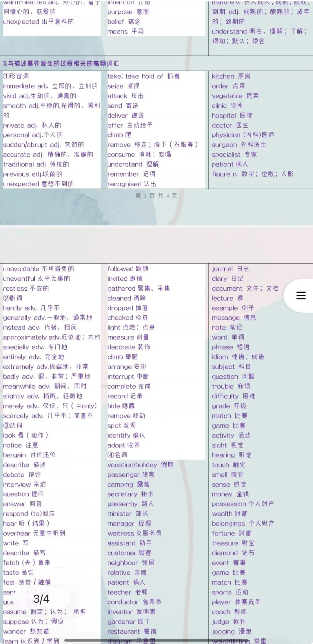The width and height of the screenshot is (313, 644).
Task: Select the 'possession 个人财产' entry
Action: [243, 504]
